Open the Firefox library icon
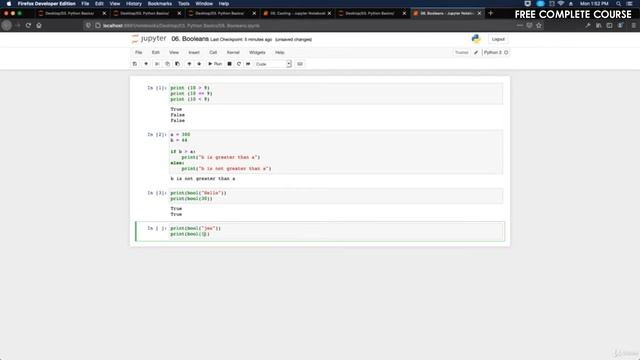The width and height of the screenshot is (640, 360). tap(599, 25)
